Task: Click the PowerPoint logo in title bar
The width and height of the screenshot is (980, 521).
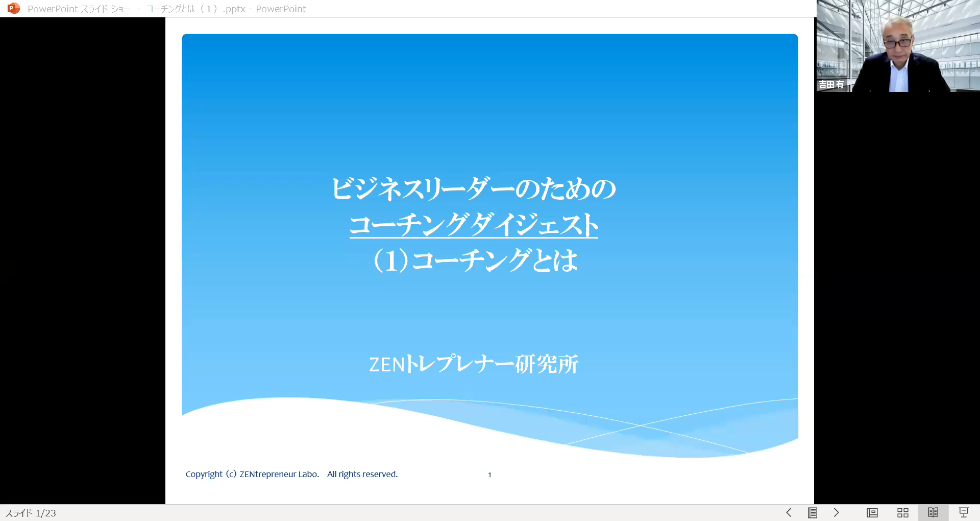Action: 14,8
